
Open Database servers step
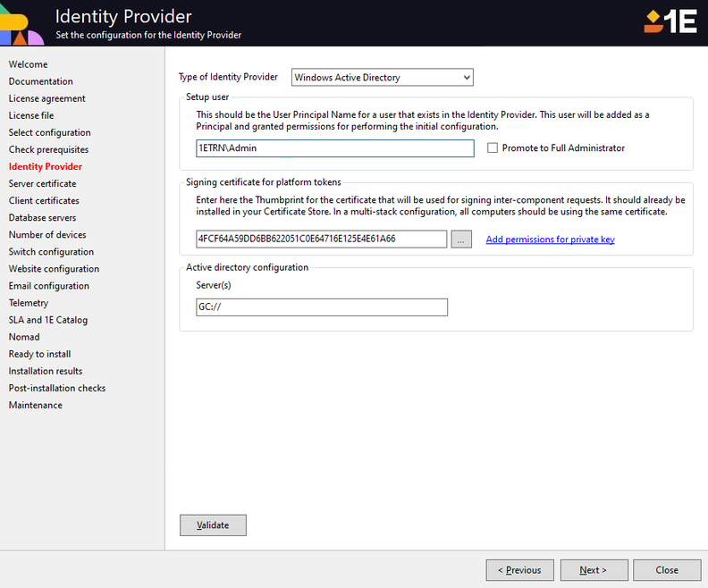tap(42, 217)
